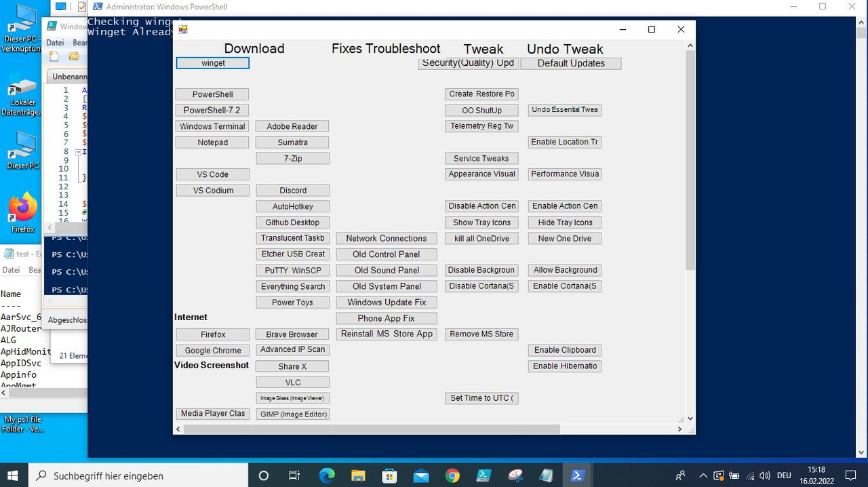
Task: Open Old Sound Panel
Action: point(387,270)
